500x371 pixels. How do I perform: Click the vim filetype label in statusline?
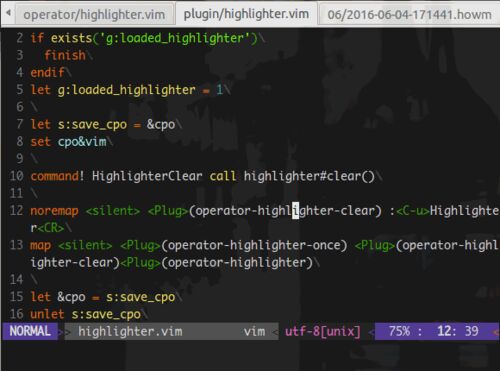[254, 331]
